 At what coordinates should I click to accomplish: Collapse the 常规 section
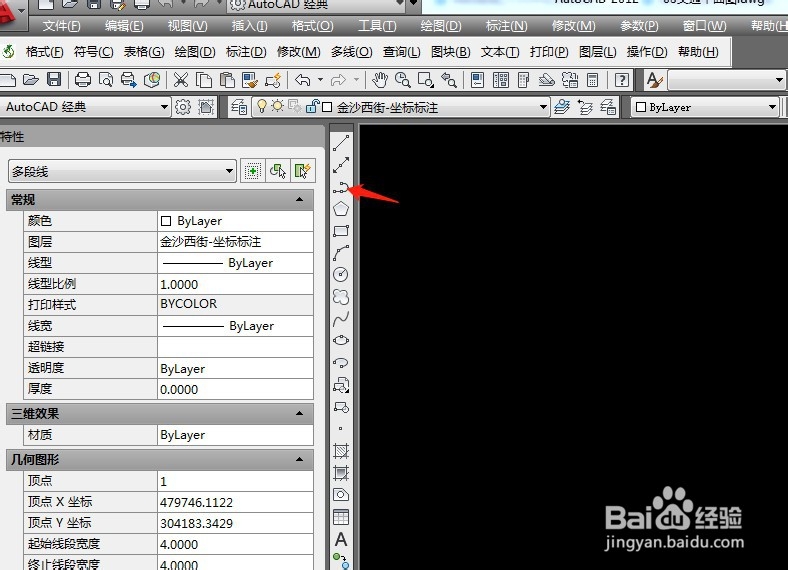[300, 200]
